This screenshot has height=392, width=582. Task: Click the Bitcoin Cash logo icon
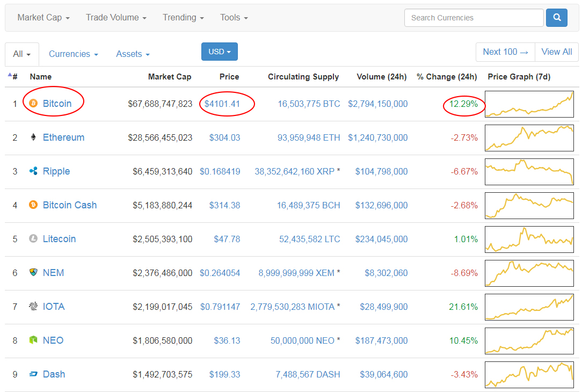[x=33, y=205]
